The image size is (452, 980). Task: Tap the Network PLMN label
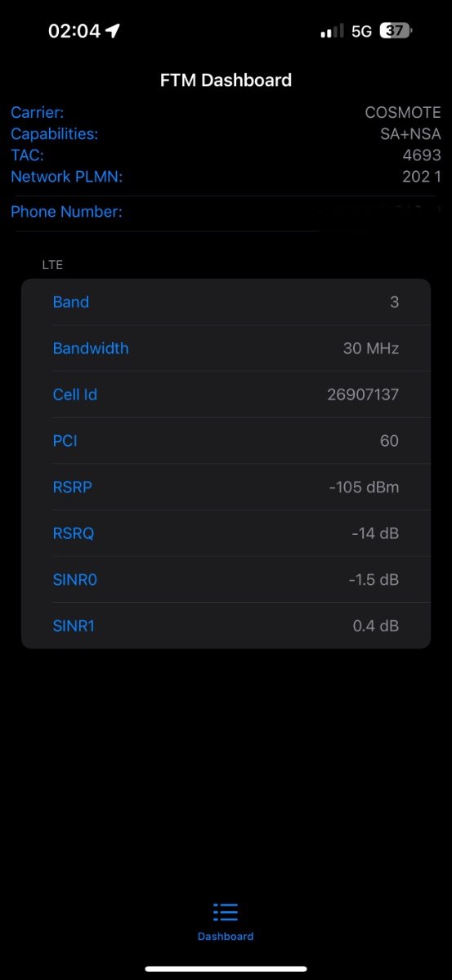click(67, 176)
